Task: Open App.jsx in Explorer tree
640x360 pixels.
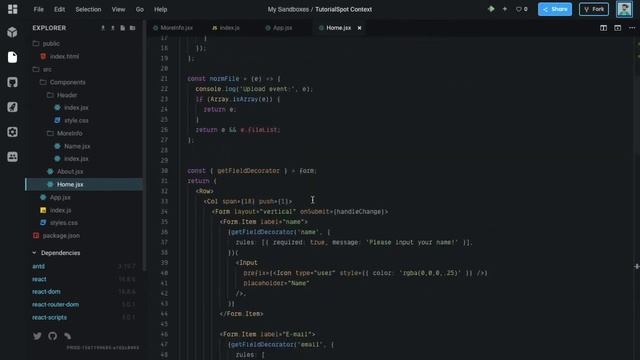Action: tap(60, 197)
